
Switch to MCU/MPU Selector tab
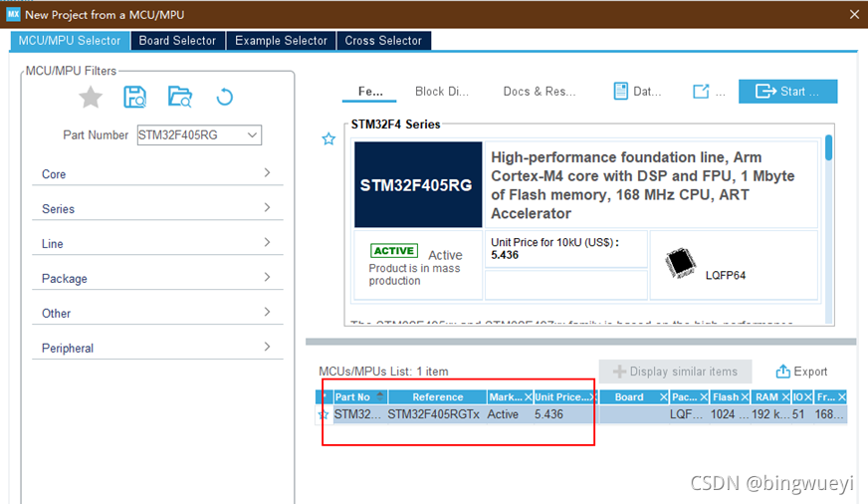coord(70,41)
